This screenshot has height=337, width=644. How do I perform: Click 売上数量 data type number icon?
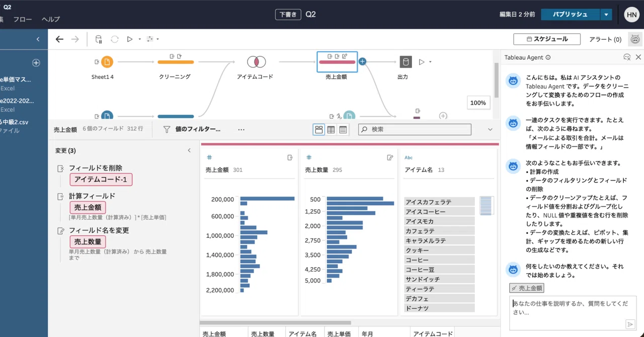309,157
